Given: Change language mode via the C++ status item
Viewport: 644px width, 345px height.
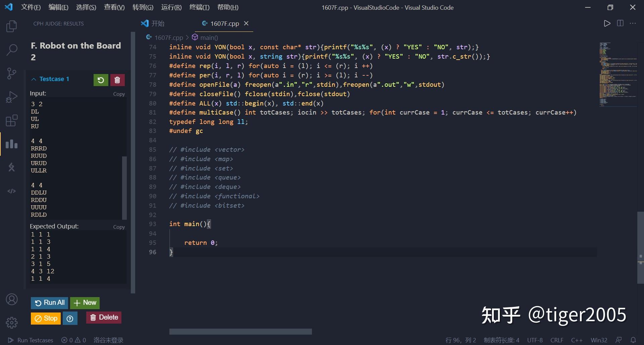Looking at the screenshot, I should (577, 340).
